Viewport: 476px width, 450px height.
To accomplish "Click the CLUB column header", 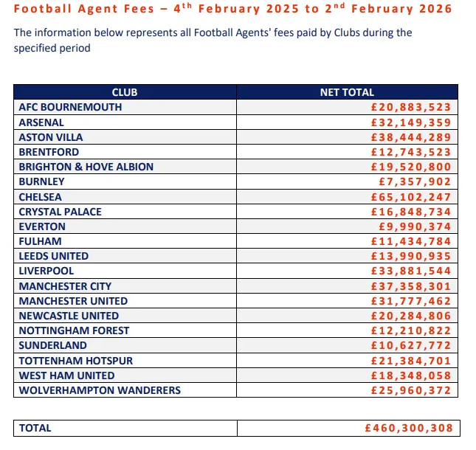I will pos(125,92).
